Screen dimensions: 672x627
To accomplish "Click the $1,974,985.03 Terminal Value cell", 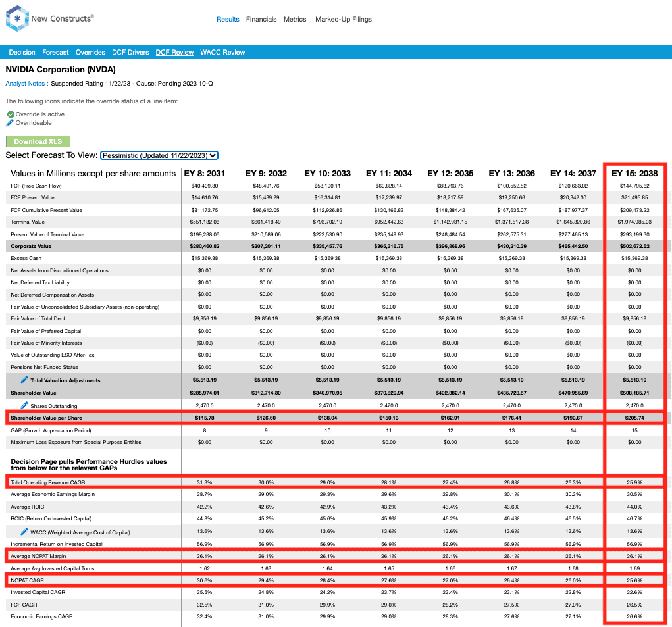I will point(634,222).
